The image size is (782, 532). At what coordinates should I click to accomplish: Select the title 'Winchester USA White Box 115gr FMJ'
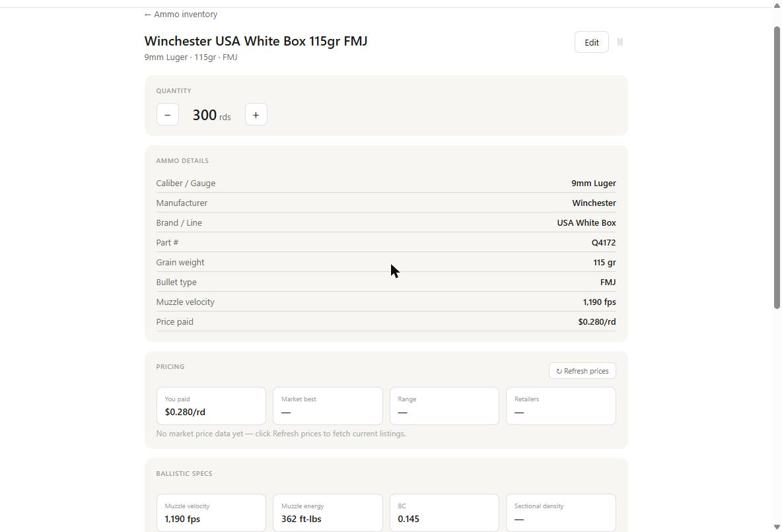coord(256,41)
